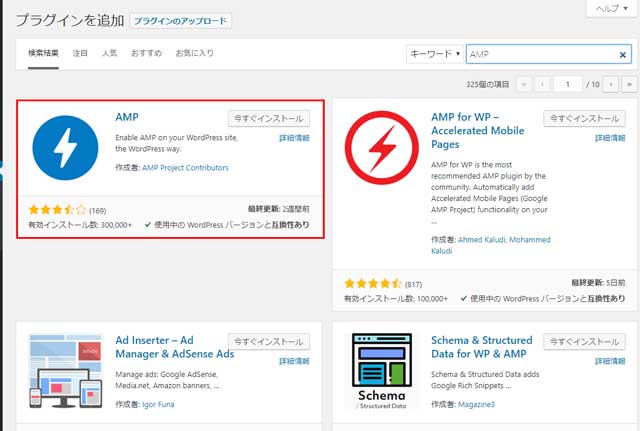Image resolution: width=640 pixels, height=431 pixels.
Task: Click the current page number field
Action: (x=567, y=84)
